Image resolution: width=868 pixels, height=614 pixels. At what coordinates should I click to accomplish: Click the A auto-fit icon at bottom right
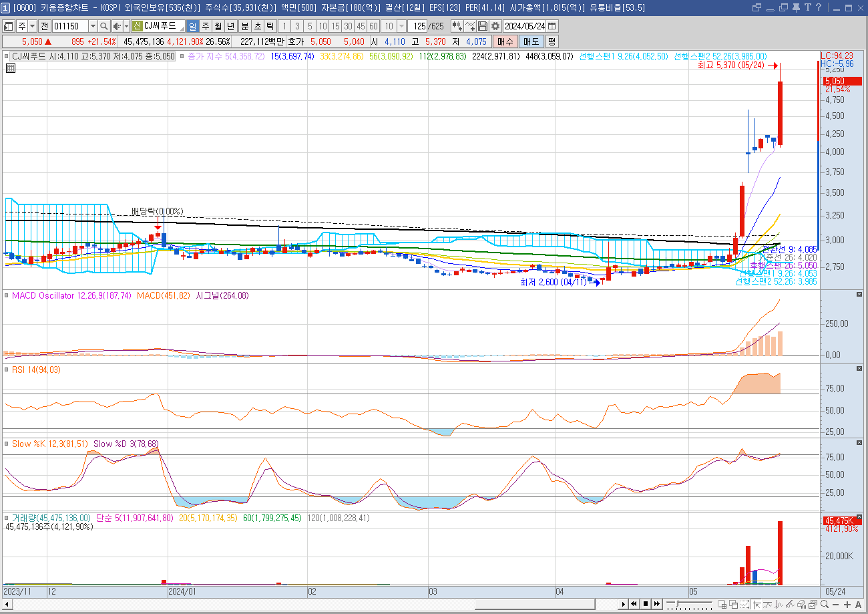(858, 605)
